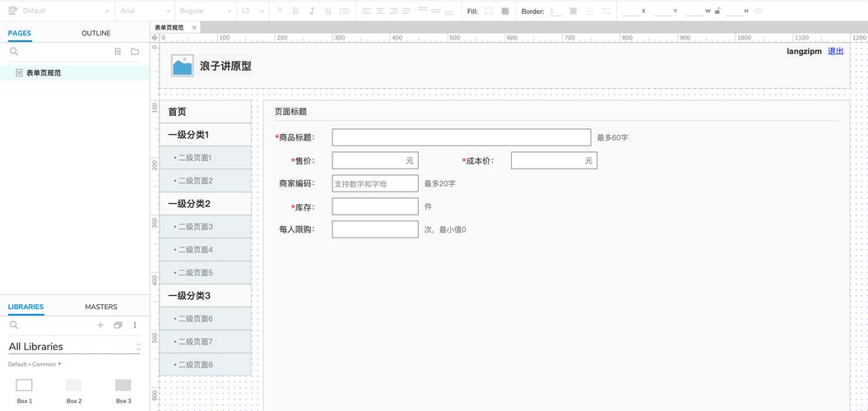Align text right

(x=393, y=11)
